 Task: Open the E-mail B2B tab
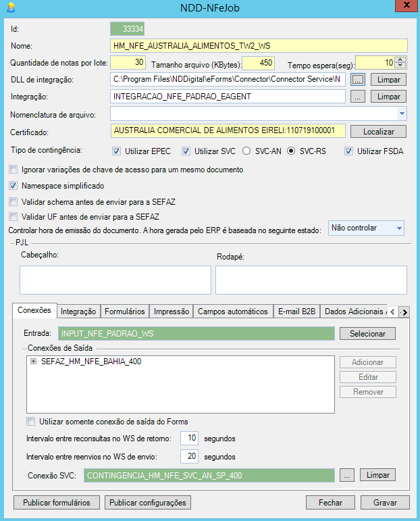coord(296,312)
